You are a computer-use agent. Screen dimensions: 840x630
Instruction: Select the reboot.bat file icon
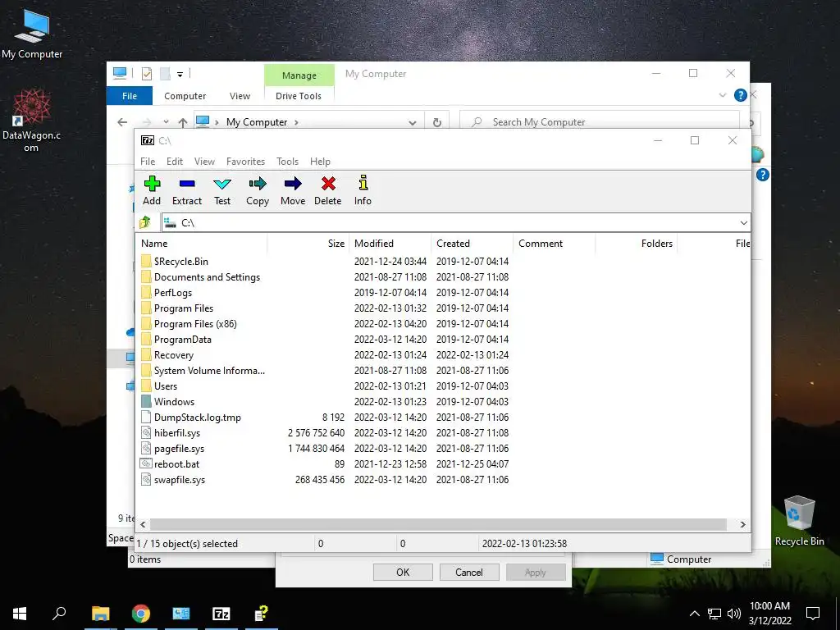tap(146, 463)
